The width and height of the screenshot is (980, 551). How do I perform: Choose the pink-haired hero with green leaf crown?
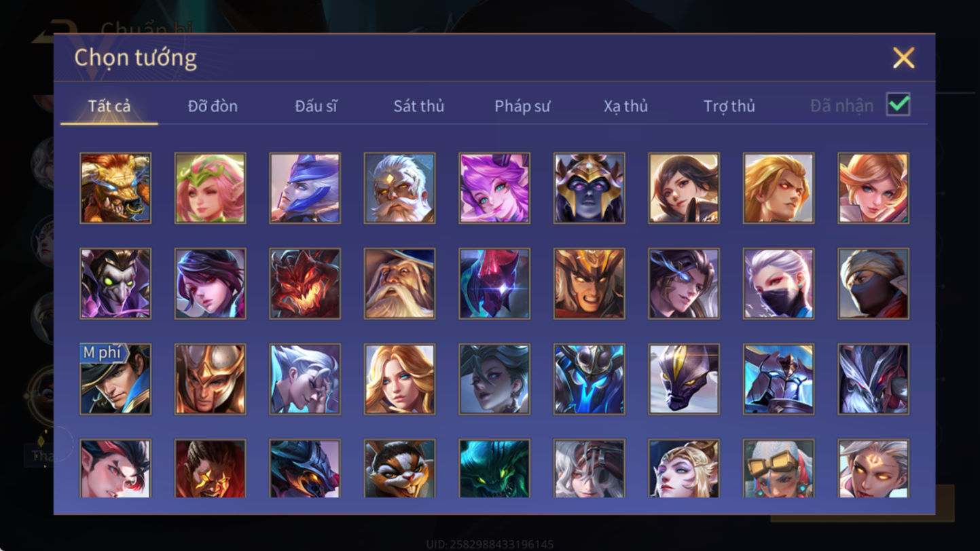[x=210, y=188]
